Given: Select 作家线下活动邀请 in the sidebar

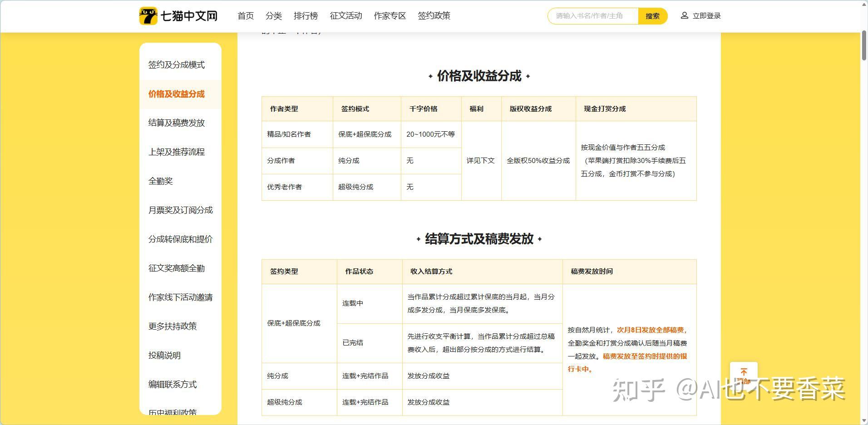Looking at the screenshot, I should click(181, 297).
